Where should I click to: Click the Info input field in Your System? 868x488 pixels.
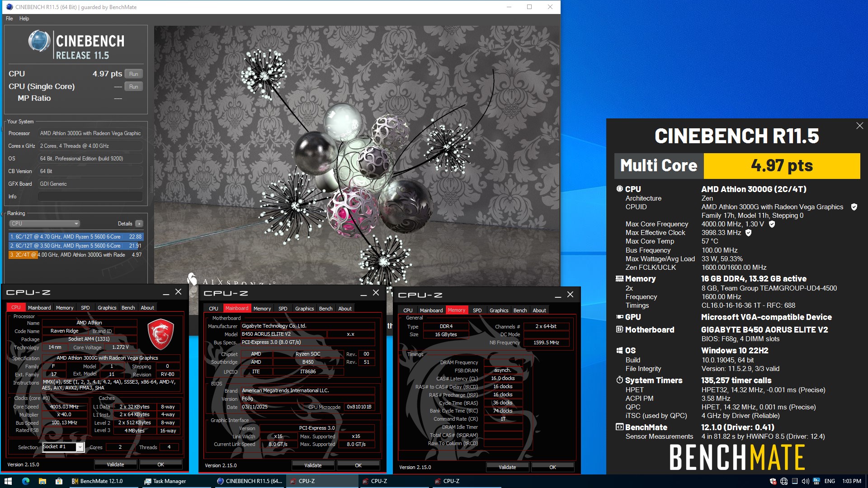tap(90, 197)
